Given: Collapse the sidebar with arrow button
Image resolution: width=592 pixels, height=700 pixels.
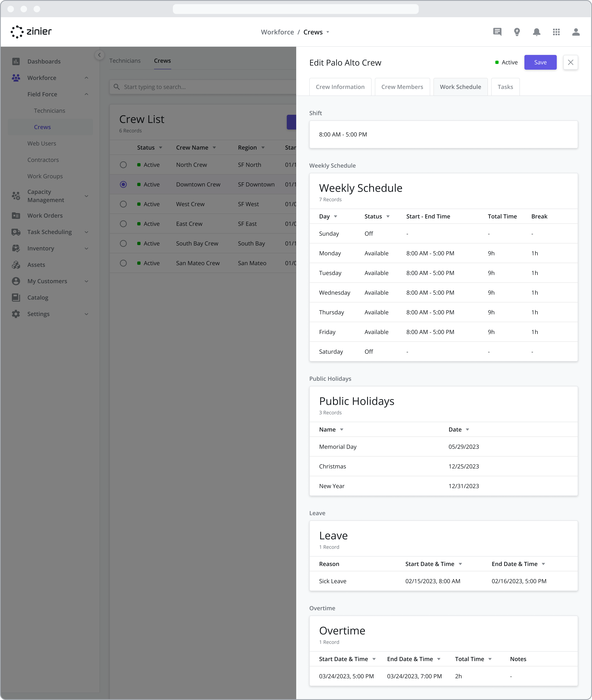Looking at the screenshot, I should point(99,55).
